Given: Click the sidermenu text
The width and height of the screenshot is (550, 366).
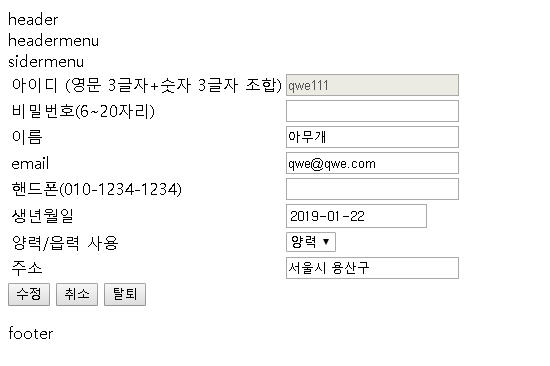Looking at the screenshot, I should (x=46, y=62).
